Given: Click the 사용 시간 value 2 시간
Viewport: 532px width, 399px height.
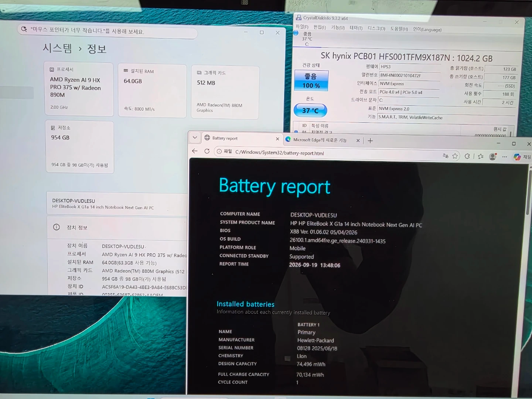Looking at the screenshot, I should click(x=499, y=102).
